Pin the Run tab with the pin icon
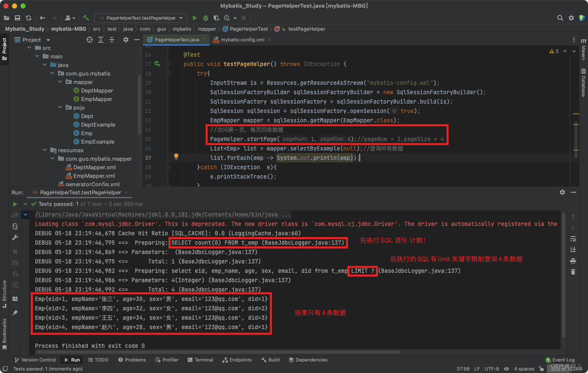The height and width of the screenshot is (373, 588). [x=15, y=313]
